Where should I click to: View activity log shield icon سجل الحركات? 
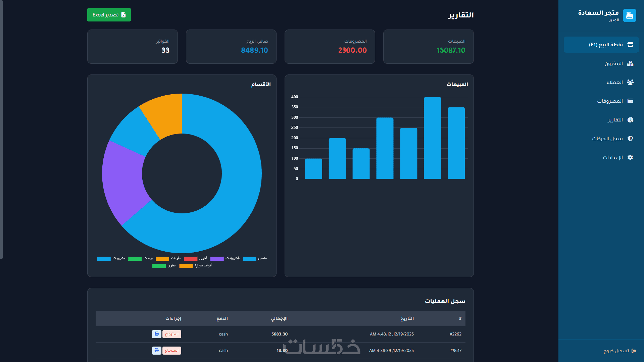pyautogui.click(x=630, y=139)
